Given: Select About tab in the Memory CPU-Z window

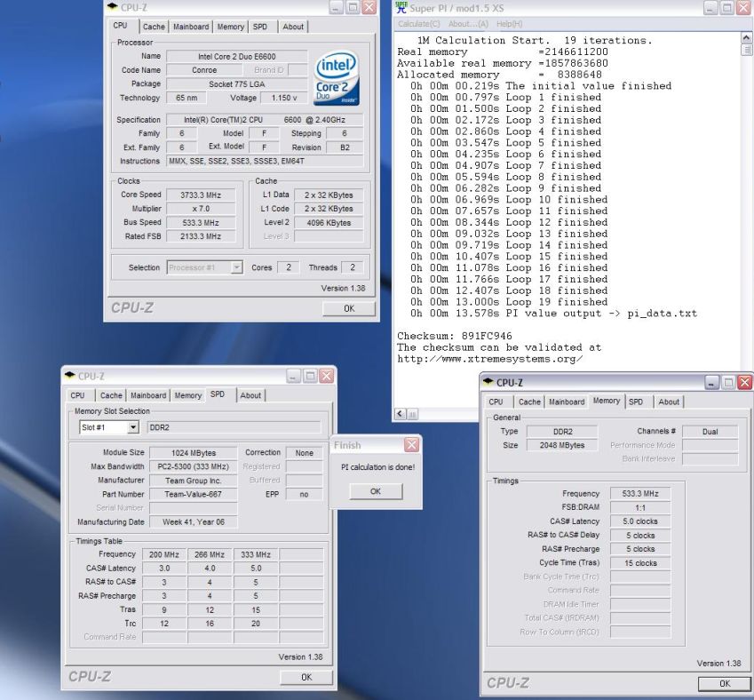Looking at the screenshot, I should [x=669, y=402].
